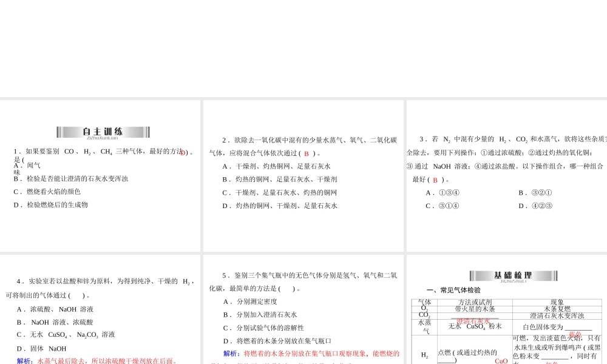Click the table header cell '现象'
This screenshot has width=607, height=364.
[x=557, y=302]
